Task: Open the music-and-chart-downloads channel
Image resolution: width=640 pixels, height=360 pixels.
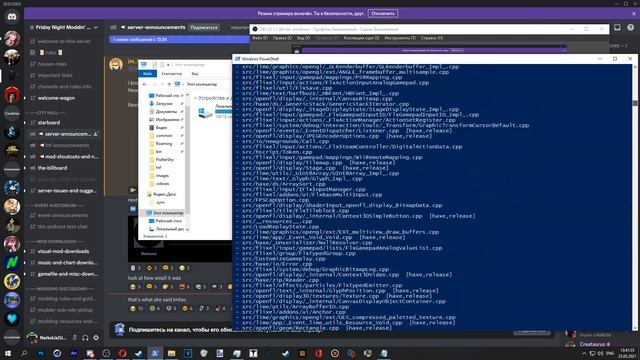Action: [x=67, y=263]
